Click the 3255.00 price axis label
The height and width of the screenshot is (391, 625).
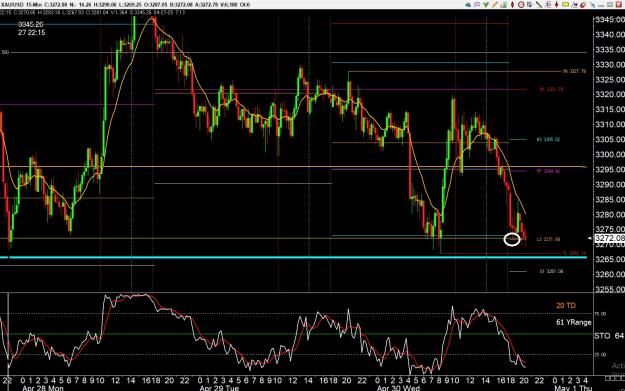(x=610, y=289)
